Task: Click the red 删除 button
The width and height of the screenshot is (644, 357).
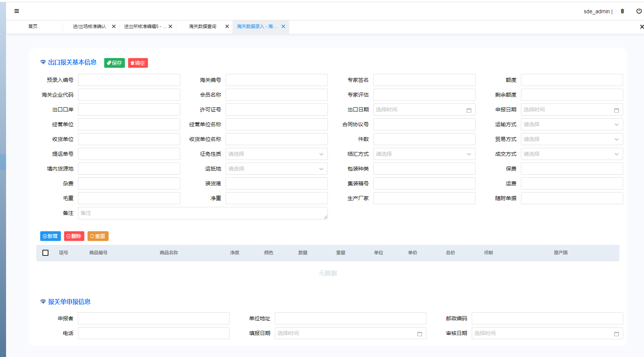Action: coord(74,236)
